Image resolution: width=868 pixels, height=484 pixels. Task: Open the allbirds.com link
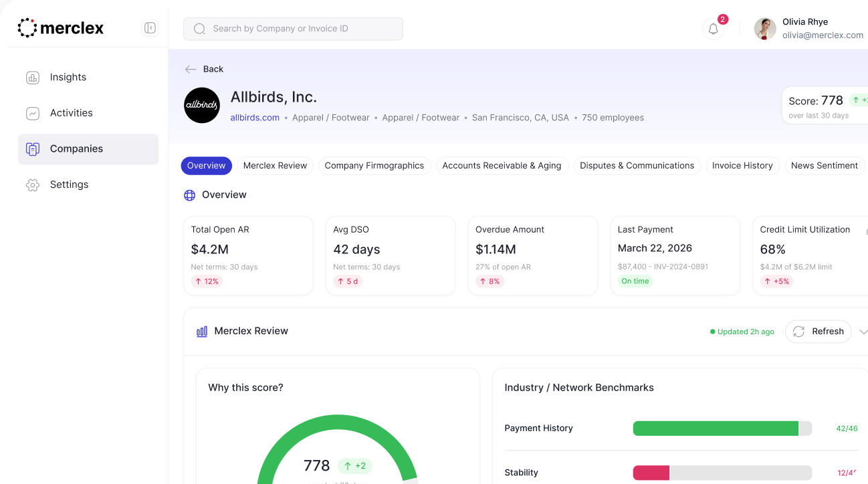pos(255,118)
